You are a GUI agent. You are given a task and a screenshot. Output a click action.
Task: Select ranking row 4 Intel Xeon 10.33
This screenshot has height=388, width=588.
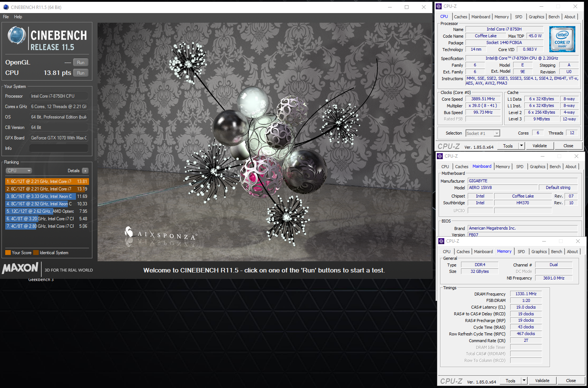[47, 204]
